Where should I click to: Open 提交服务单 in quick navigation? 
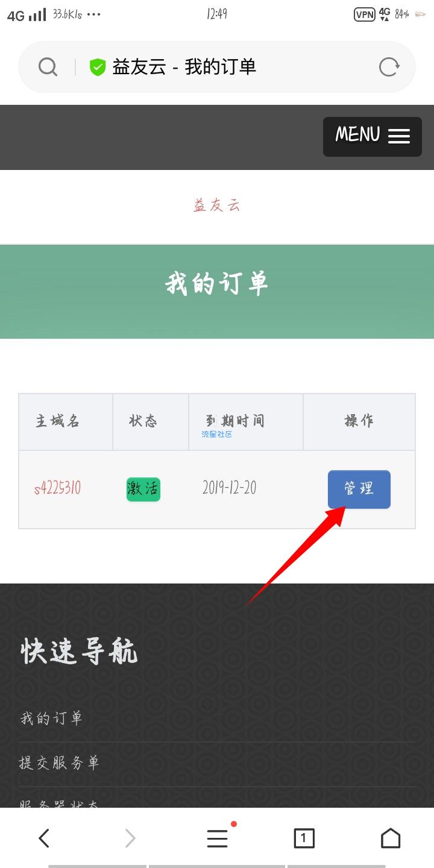coord(59,763)
